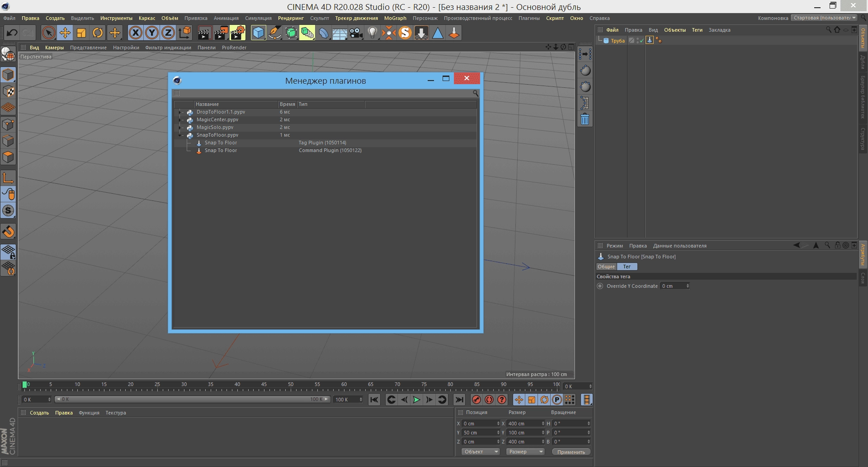This screenshot has width=868, height=467.
Task: Toggle the coordinate system icon
Action: coord(185,33)
